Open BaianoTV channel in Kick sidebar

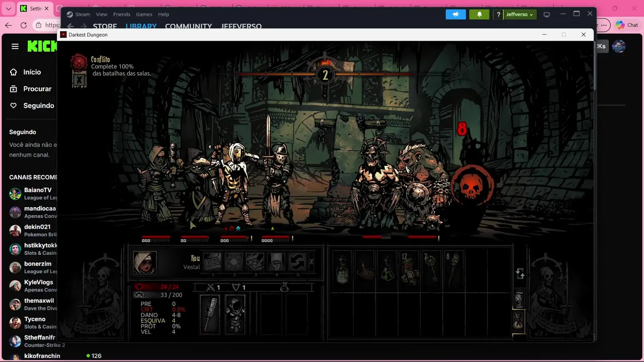[x=33, y=194]
